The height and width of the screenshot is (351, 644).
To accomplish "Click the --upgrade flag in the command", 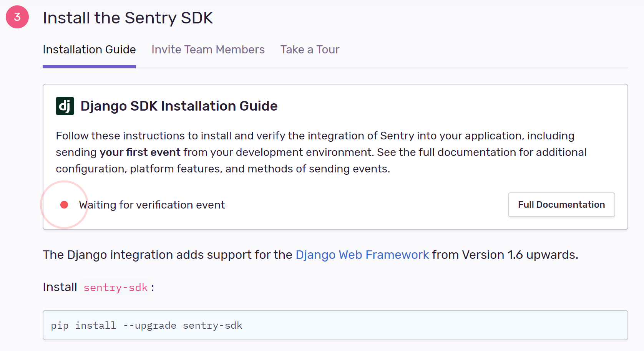I will (x=149, y=326).
